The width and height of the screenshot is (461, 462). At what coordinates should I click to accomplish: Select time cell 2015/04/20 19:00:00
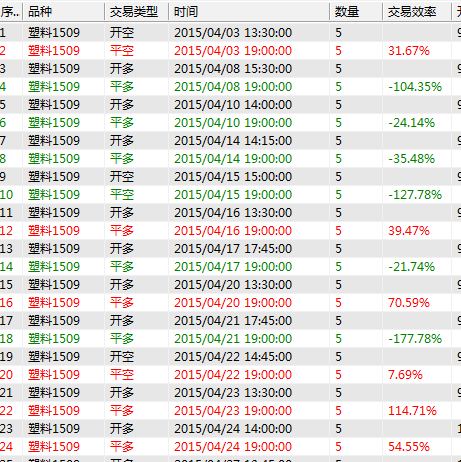tap(233, 303)
